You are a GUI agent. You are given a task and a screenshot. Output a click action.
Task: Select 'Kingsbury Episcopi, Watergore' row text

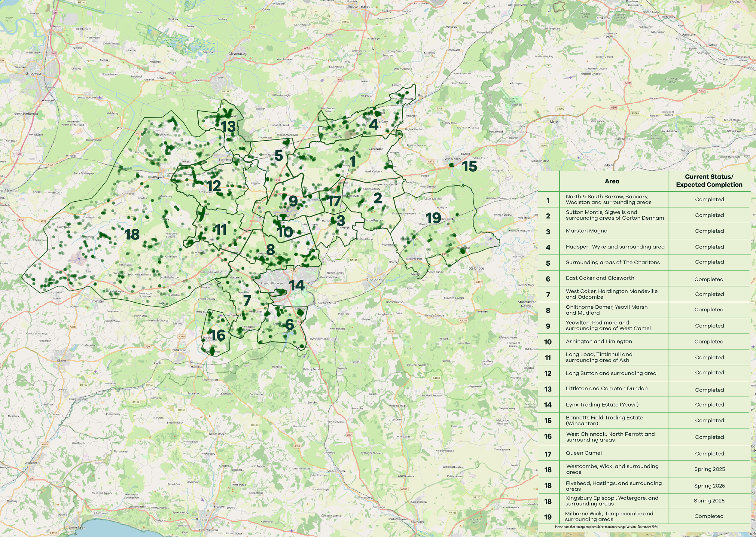click(611, 501)
